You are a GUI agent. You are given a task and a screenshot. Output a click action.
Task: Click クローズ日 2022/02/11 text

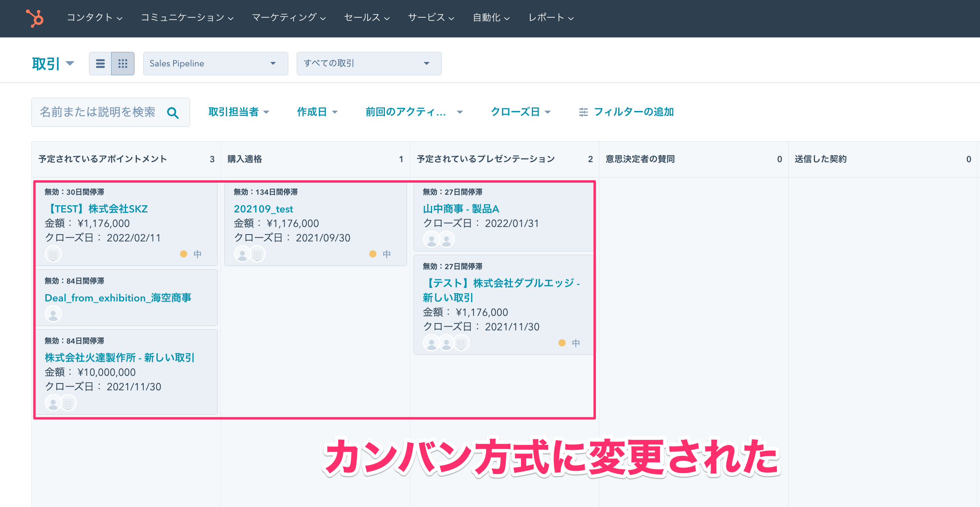coord(103,238)
